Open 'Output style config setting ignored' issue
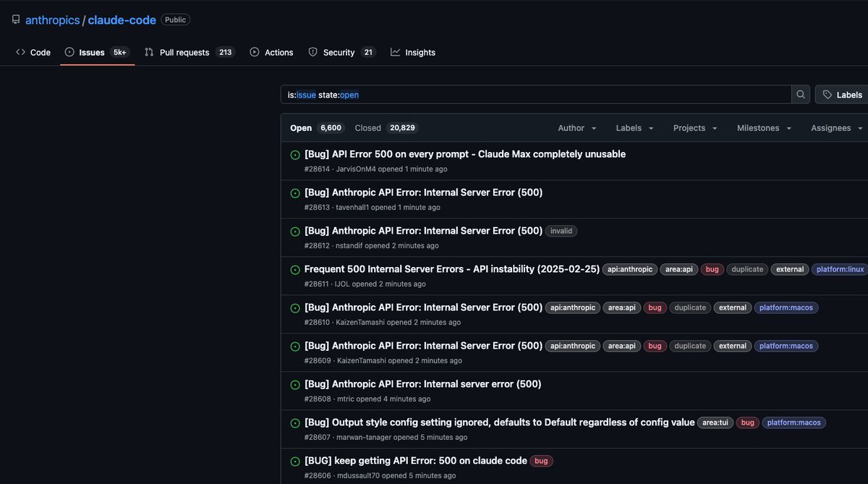This screenshot has height=484, width=868. tap(499, 423)
